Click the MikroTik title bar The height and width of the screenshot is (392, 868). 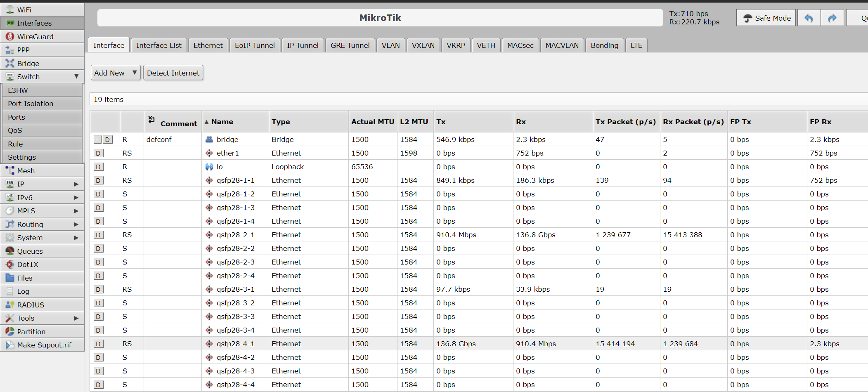[x=380, y=18]
